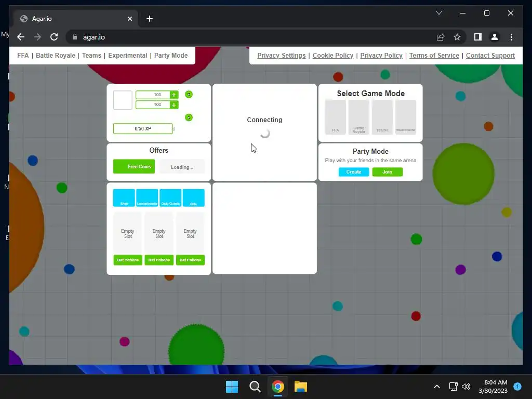This screenshot has height=399, width=532.
Task: Click Get Potions under the third slot
Action: tap(190, 260)
